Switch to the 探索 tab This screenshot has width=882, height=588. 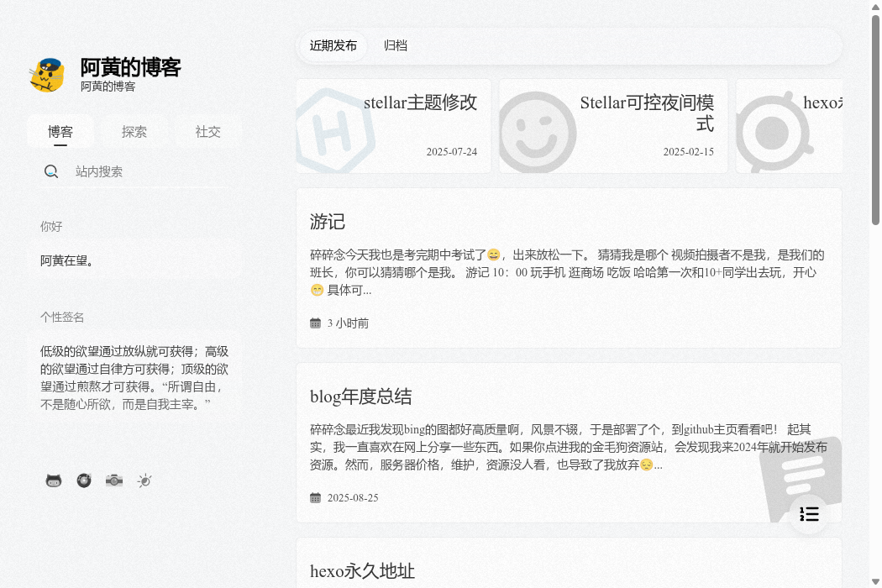pos(134,132)
